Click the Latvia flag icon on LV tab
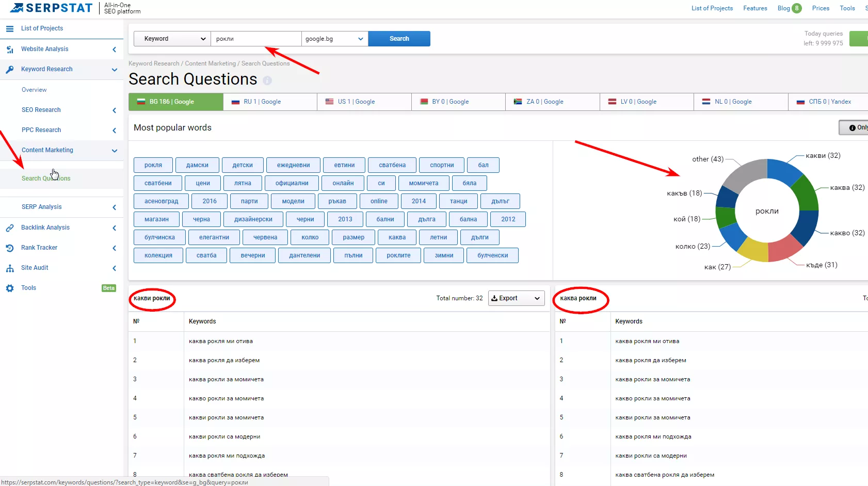Image resolution: width=868 pixels, height=486 pixels. [x=612, y=102]
